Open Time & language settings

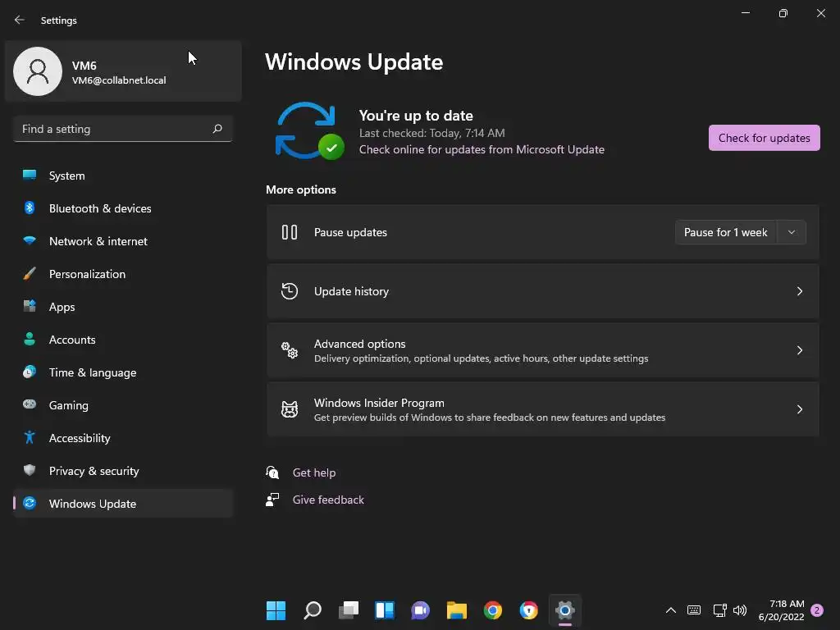[x=123, y=372]
